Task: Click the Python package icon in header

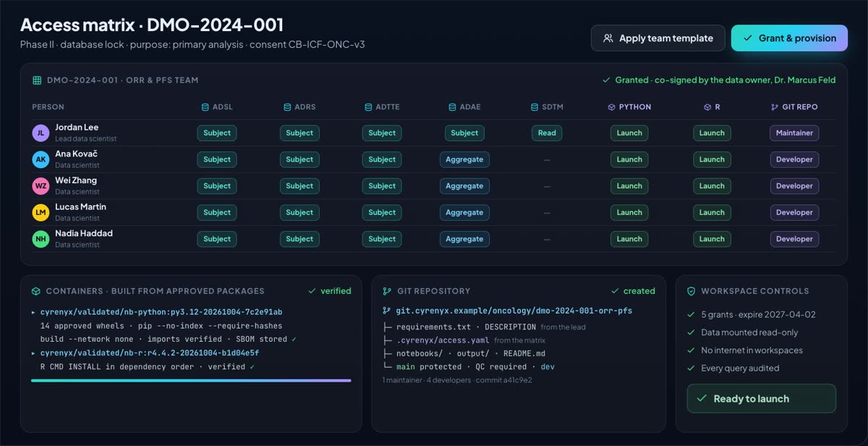Action: pyautogui.click(x=611, y=107)
